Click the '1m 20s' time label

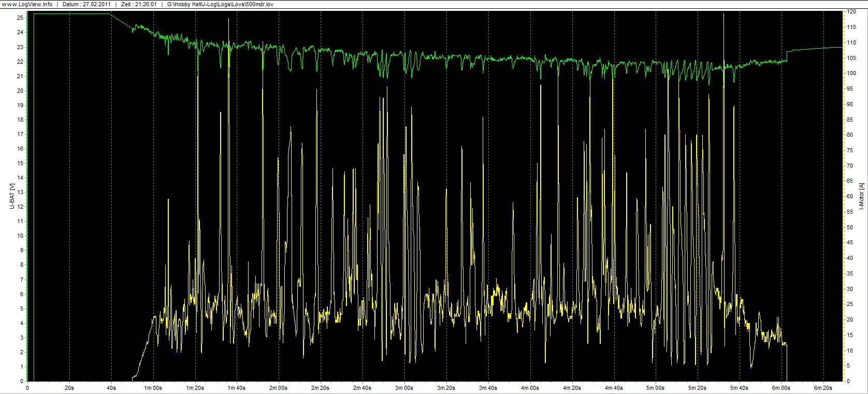pyautogui.click(x=195, y=388)
